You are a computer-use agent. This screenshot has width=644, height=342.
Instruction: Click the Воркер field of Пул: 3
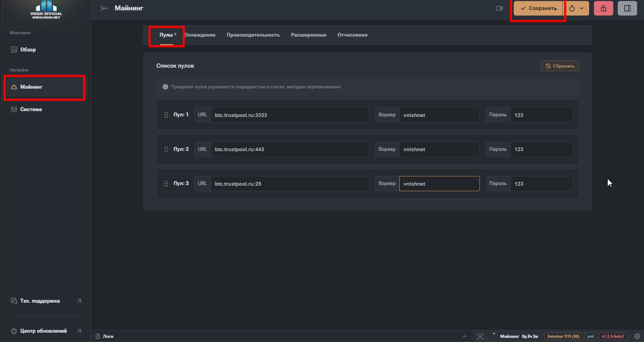tap(439, 184)
